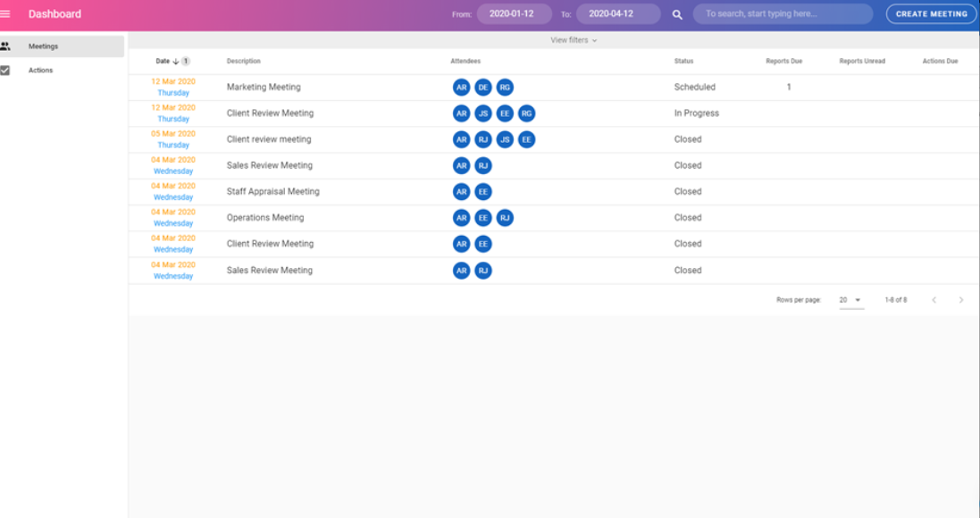This screenshot has width=980, height=518.
Task: Click the 12 Mar 2020 date link
Action: (x=174, y=81)
